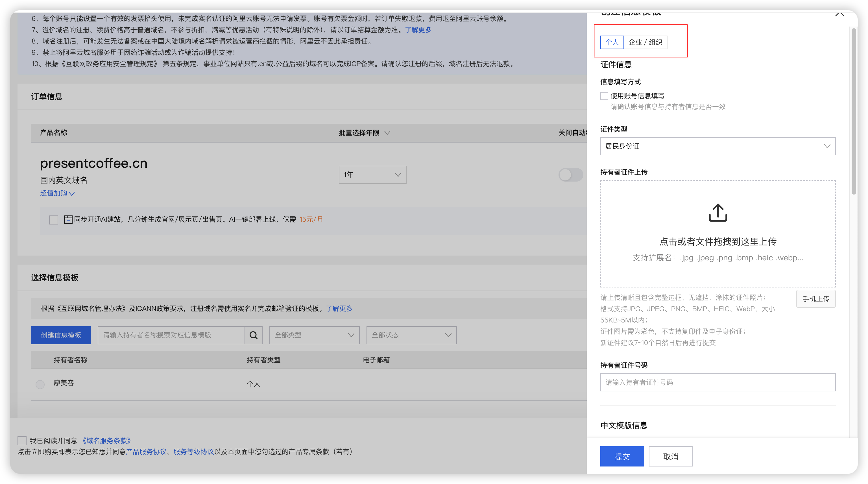This screenshot has height=484, width=868.
Task: Open the 全部状态 filter dropdown
Action: click(x=411, y=335)
